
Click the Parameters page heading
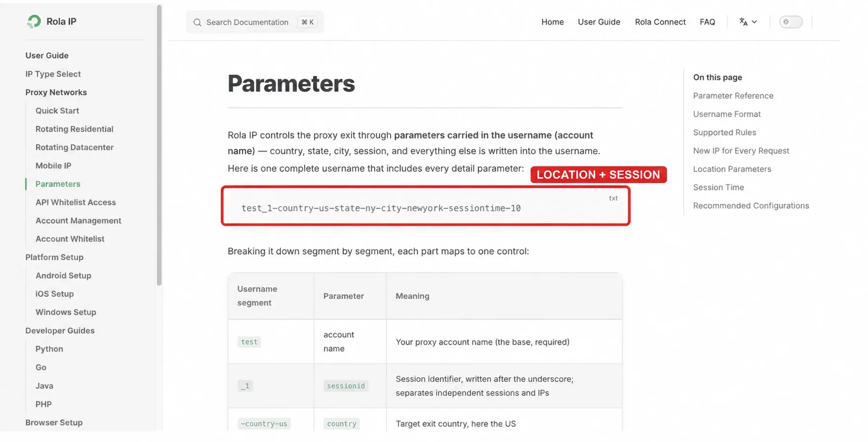click(291, 83)
